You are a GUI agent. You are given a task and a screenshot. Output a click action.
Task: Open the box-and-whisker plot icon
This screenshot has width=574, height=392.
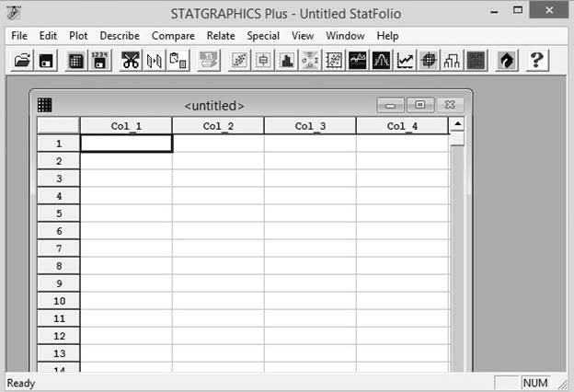pyautogui.click(x=263, y=60)
